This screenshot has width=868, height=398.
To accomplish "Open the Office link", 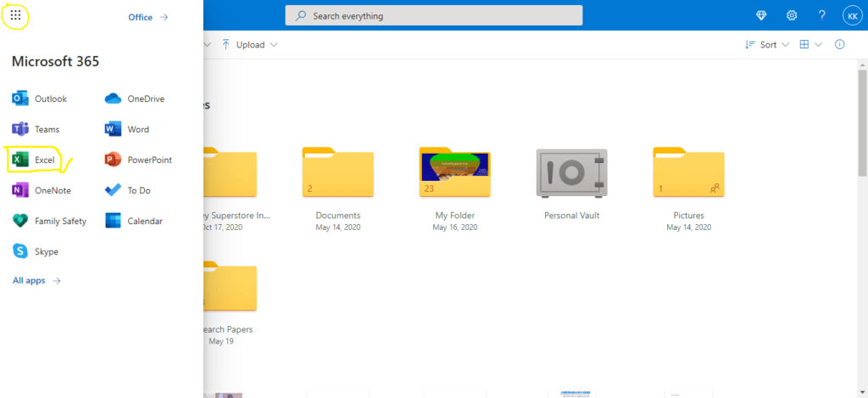I will click(147, 17).
